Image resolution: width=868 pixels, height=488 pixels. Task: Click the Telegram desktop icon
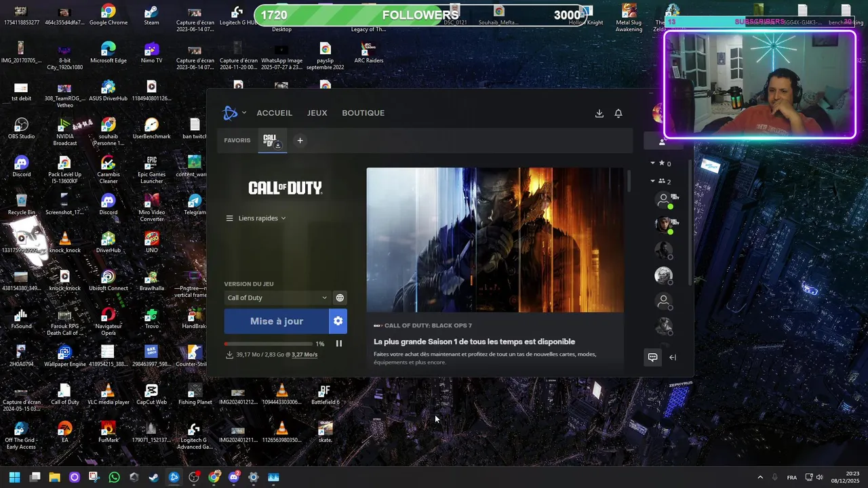coord(195,205)
